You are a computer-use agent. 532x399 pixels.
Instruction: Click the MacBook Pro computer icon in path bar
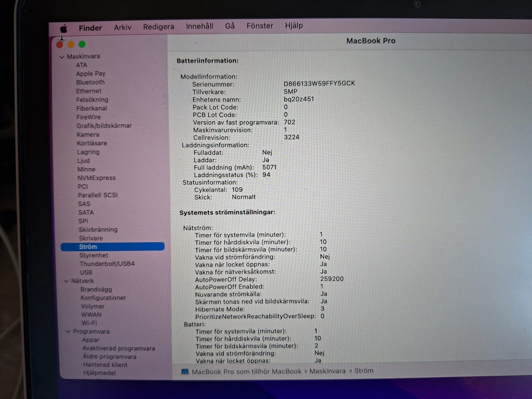(x=185, y=371)
